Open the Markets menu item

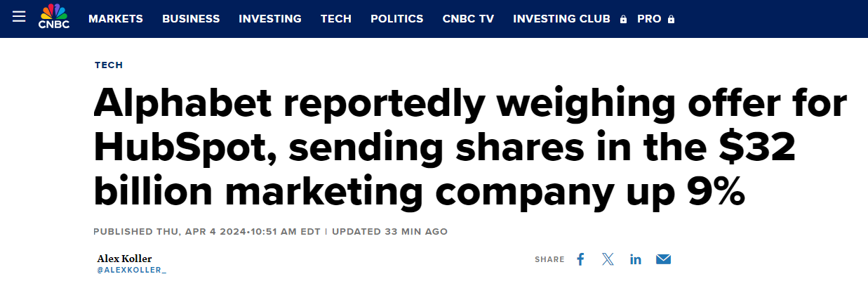[x=116, y=19]
